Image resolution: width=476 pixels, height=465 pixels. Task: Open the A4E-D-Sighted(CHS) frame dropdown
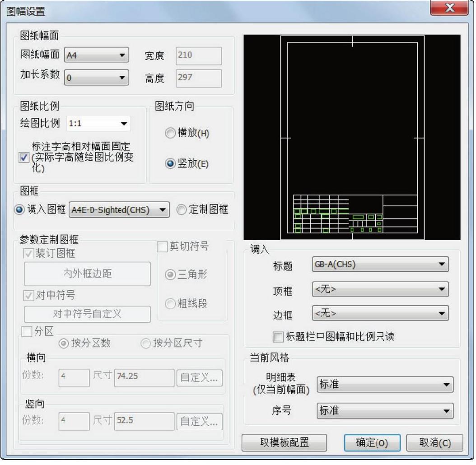pos(119,210)
